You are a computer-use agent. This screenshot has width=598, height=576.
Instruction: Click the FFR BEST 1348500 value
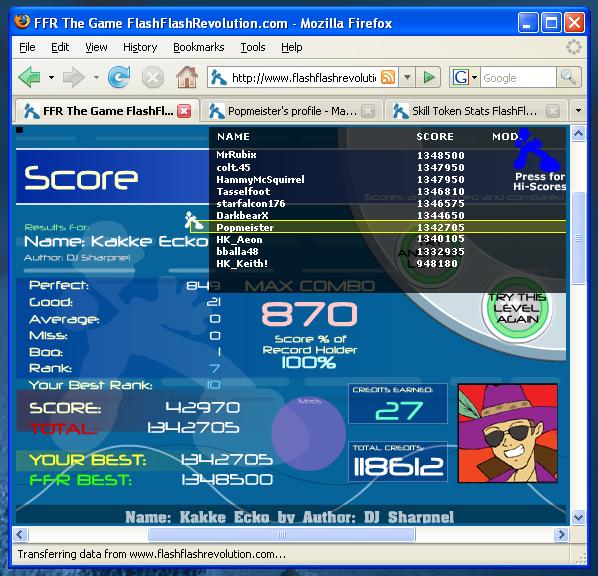pos(227,479)
